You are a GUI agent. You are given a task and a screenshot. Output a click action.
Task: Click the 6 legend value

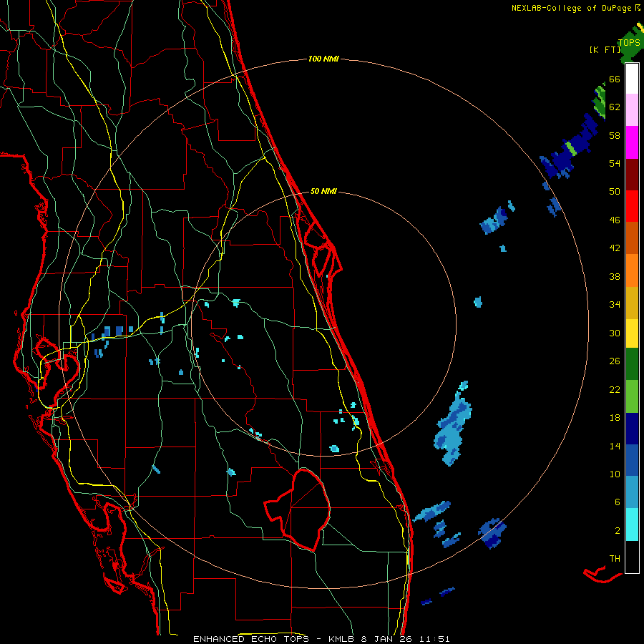pyautogui.click(x=618, y=502)
